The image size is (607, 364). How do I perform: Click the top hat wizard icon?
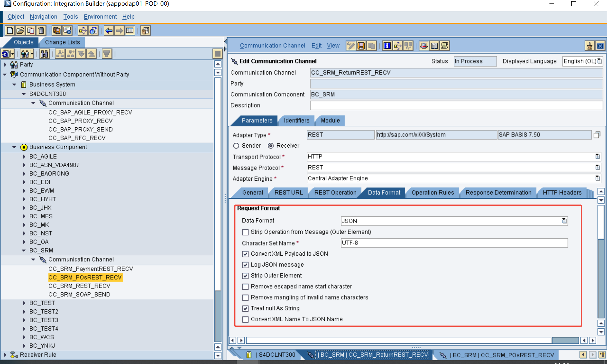tap(424, 46)
